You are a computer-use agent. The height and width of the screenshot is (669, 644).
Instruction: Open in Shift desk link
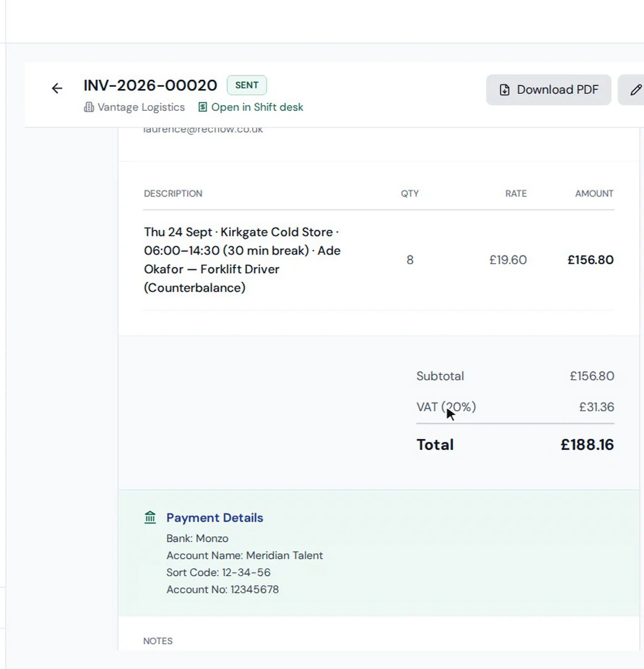click(257, 107)
